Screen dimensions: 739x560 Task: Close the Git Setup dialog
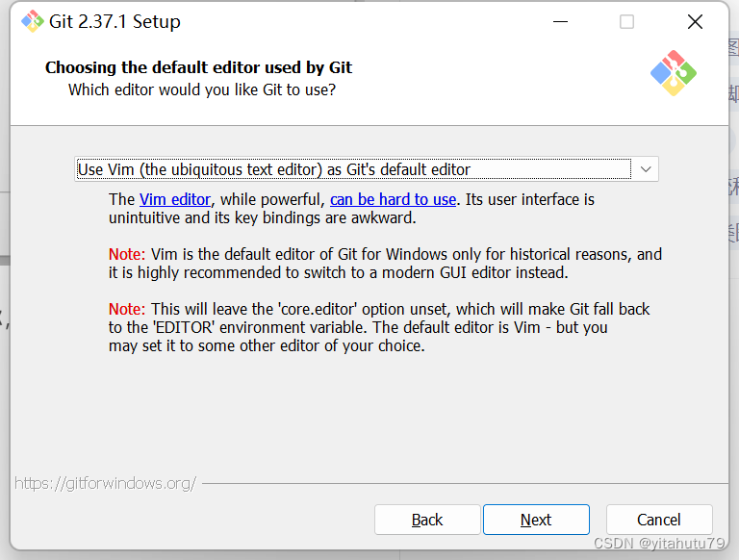pyautogui.click(x=695, y=21)
